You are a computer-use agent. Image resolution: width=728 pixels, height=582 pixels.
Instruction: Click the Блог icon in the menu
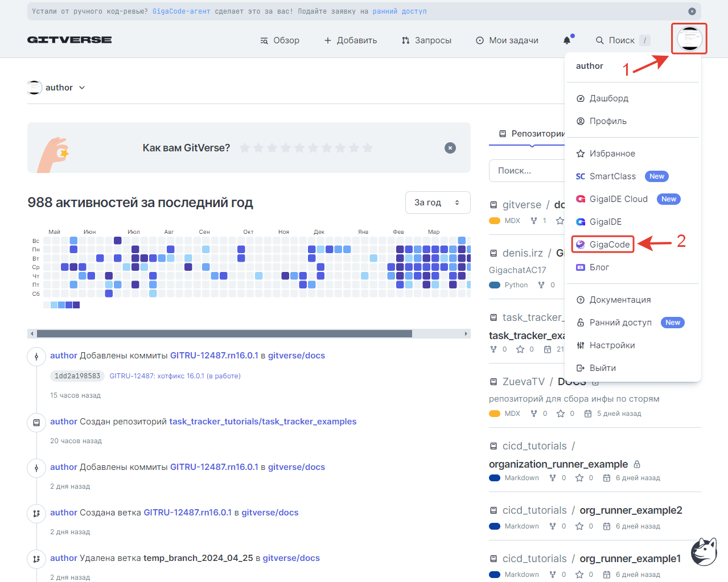pyautogui.click(x=581, y=267)
